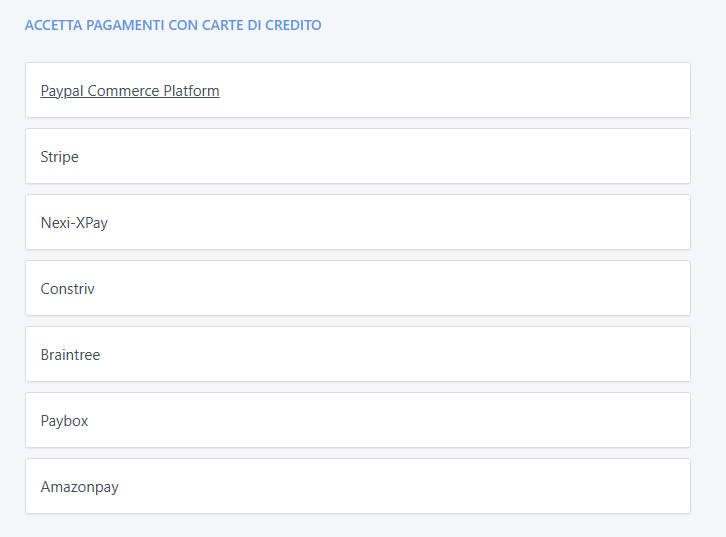Expand the Stripe row panel

tap(400, 157)
